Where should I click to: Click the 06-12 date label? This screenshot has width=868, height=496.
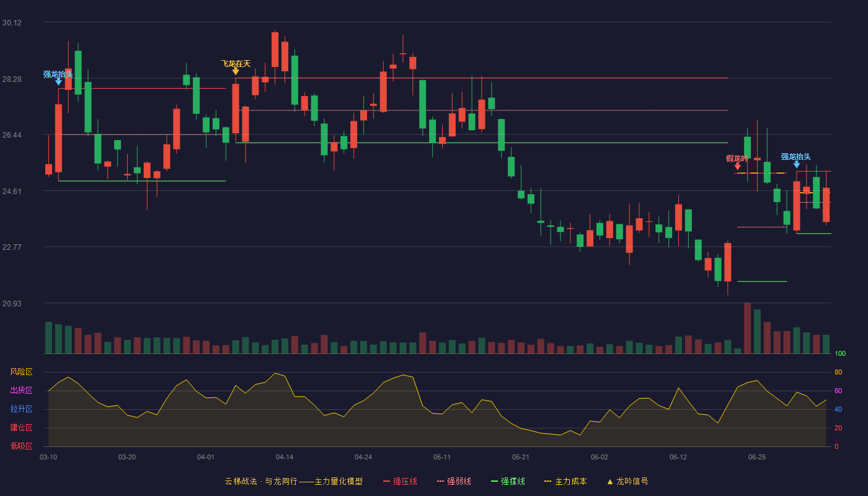678,457
